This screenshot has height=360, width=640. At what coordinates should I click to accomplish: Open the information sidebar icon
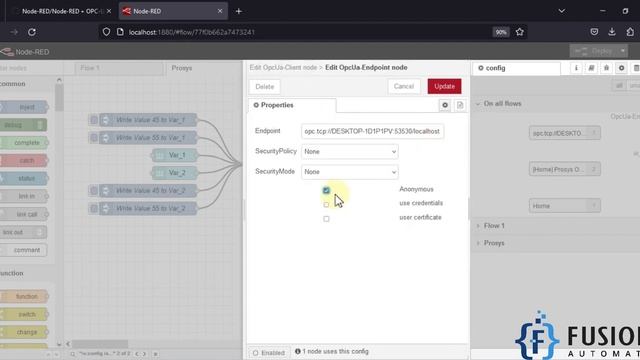[576, 68]
